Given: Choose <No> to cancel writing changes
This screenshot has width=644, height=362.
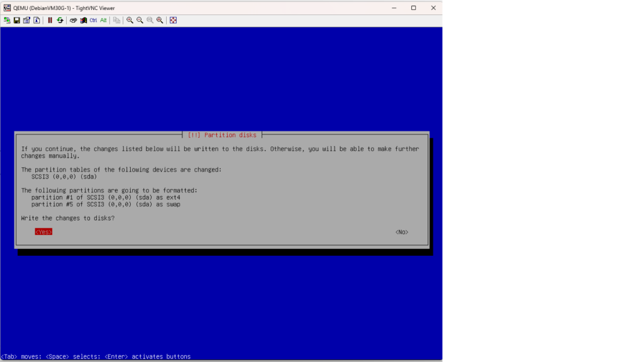Looking at the screenshot, I should pyautogui.click(x=402, y=232).
